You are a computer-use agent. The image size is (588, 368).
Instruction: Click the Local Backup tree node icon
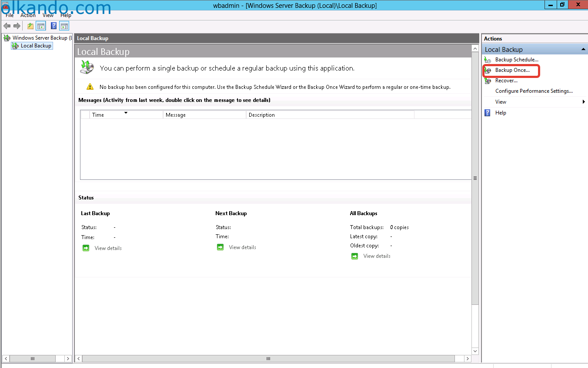(15, 46)
